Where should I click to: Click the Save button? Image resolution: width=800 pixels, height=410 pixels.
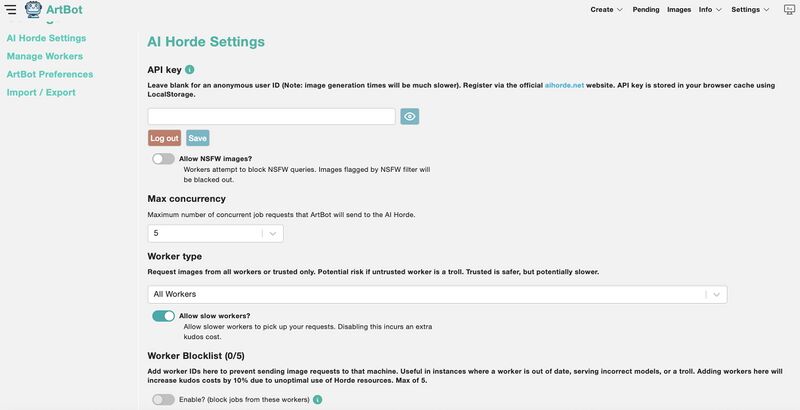click(x=197, y=138)
